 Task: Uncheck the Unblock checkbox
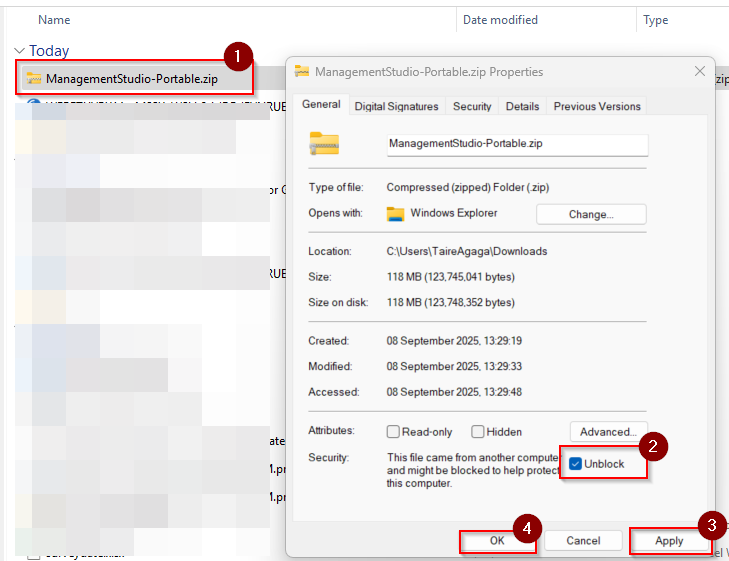(575, 464)
